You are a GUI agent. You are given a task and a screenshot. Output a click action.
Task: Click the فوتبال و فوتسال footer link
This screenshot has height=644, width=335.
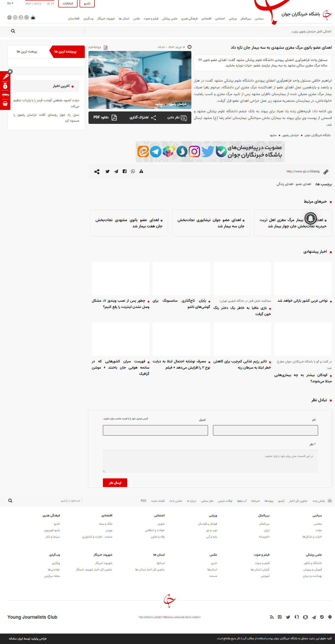[208, 524]
